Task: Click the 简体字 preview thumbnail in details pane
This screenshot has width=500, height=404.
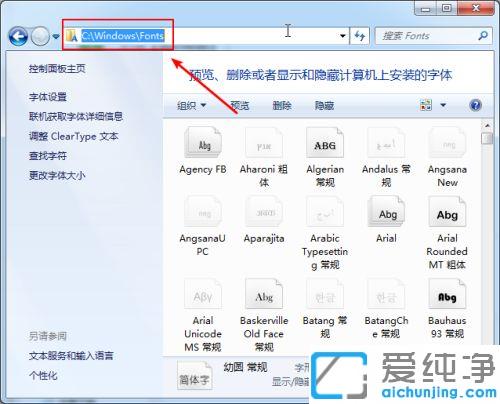Action: click(x=195, y=376)
